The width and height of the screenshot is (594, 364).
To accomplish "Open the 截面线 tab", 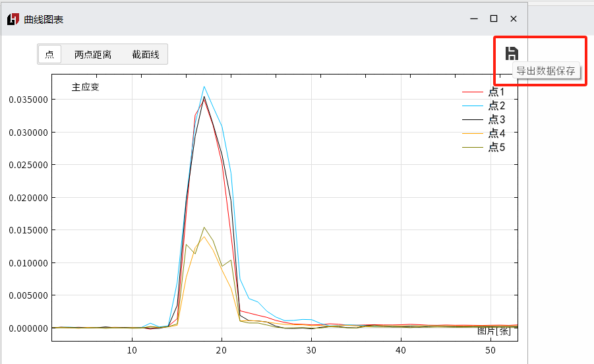I will [x=146, y=55].
